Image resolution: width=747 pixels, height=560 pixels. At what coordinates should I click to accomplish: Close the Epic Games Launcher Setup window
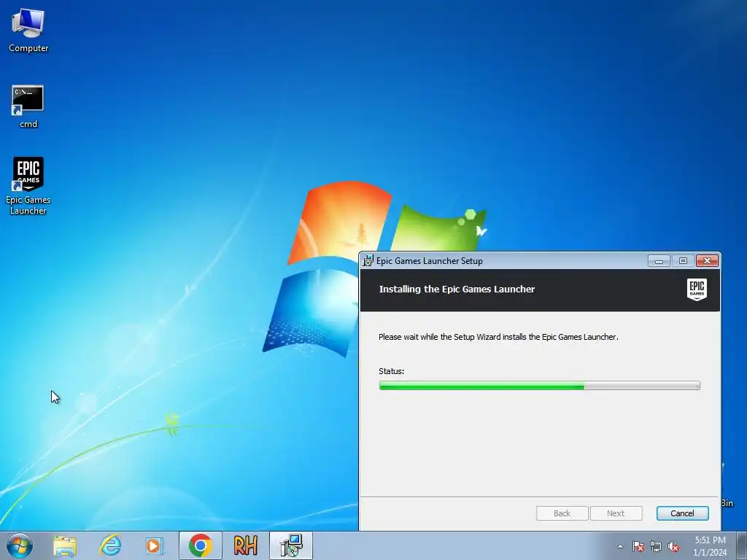[707, 261]
